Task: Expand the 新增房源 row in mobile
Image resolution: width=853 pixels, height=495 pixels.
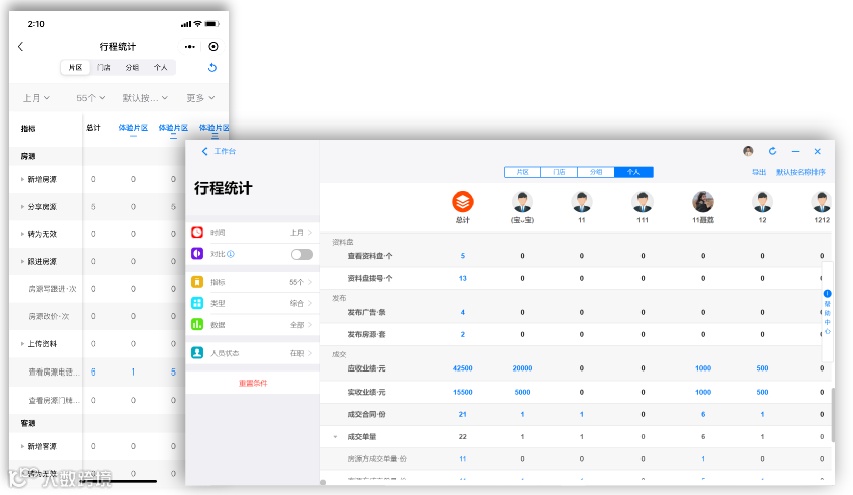Action: [22, 180]
